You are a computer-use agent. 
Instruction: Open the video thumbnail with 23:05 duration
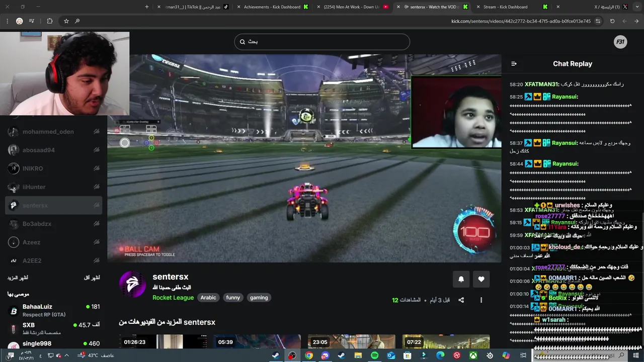[351, 341]
